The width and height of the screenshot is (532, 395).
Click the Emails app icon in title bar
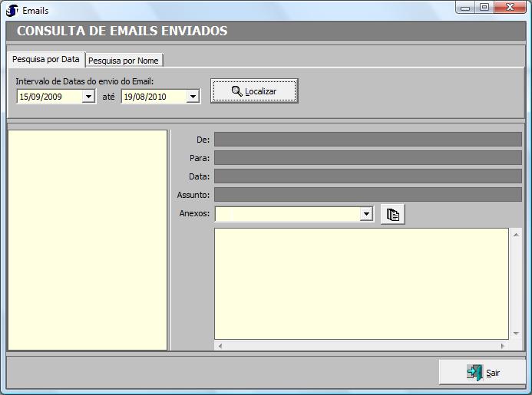point(12,10)
